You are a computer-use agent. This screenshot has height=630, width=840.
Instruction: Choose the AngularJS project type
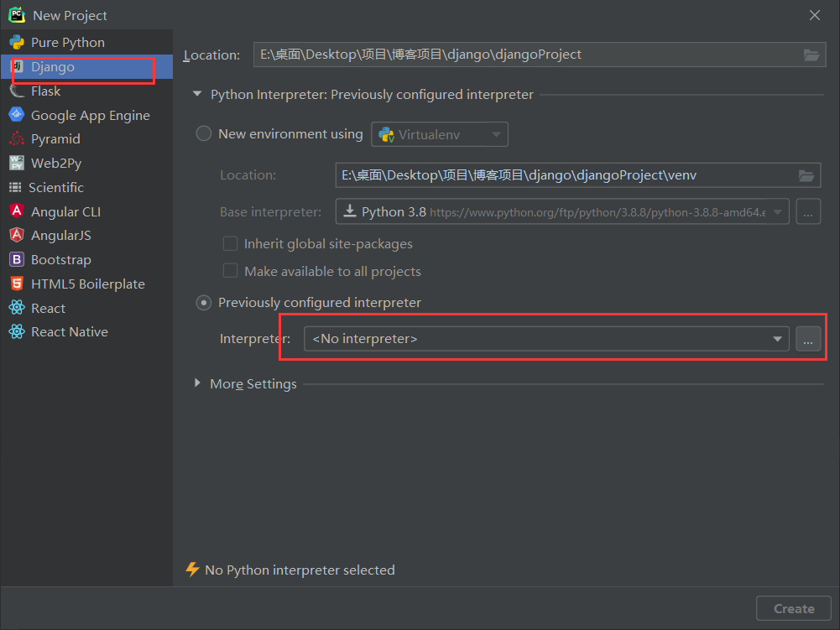point(57,235)
